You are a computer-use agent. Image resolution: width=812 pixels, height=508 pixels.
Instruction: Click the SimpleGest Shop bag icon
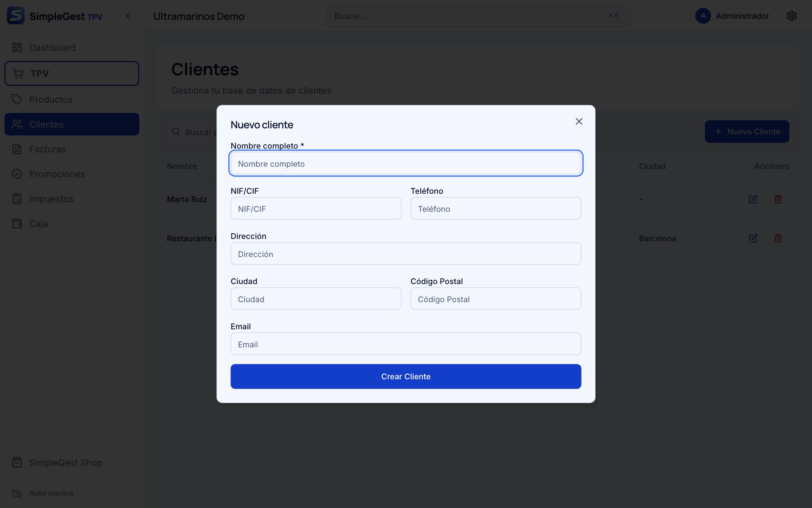17,462
